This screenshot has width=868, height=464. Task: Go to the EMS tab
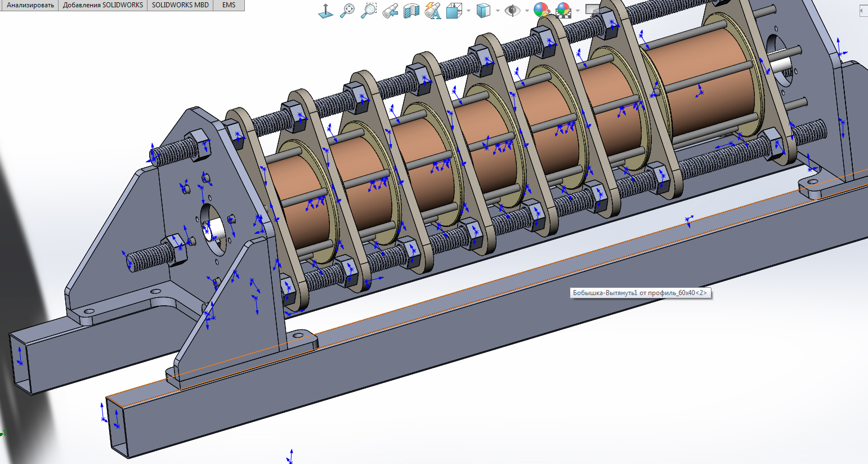click(x=229, y=5)
